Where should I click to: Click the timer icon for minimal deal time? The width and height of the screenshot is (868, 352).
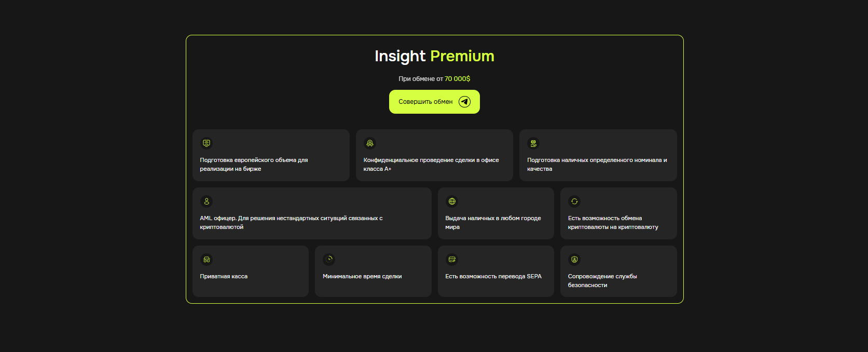point(329,260)
